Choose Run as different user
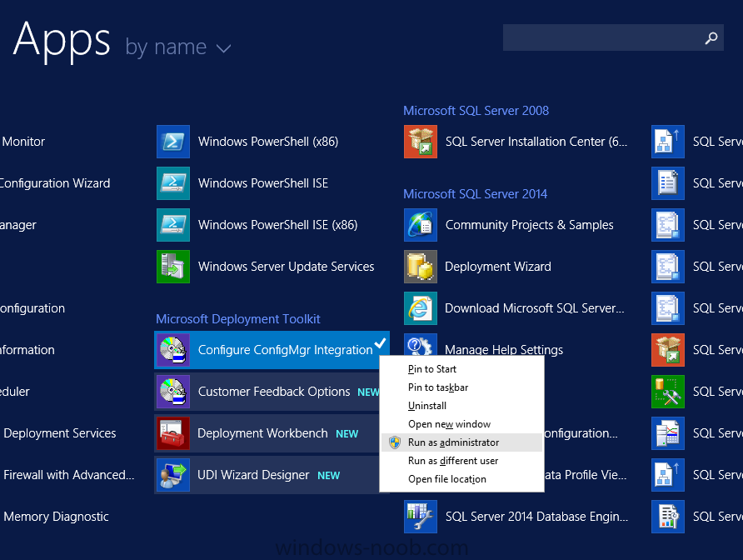This screenshot has height=560, width=743. click(x=453, y=461)
